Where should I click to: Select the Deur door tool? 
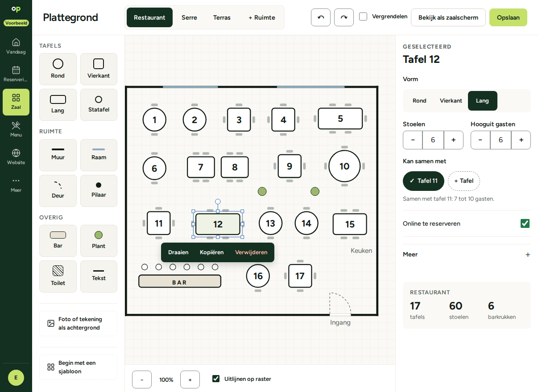coord(58,191)
